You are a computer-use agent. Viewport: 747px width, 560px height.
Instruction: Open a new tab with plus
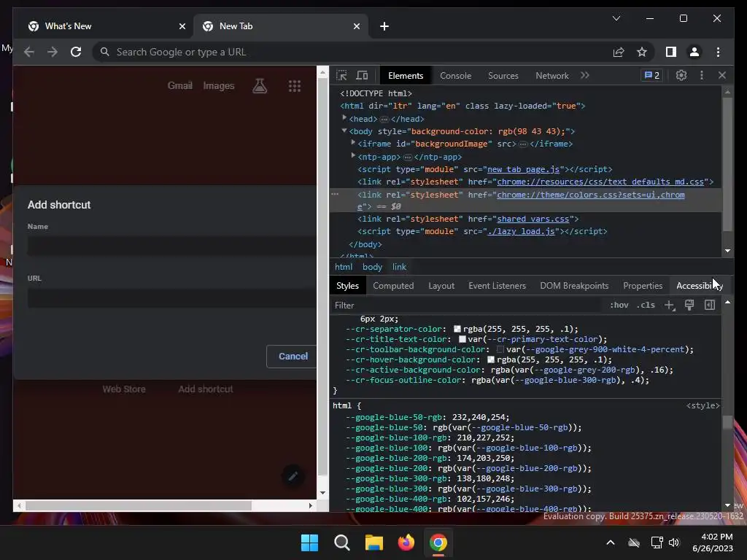pyautogui.click(x=384, y=26)
